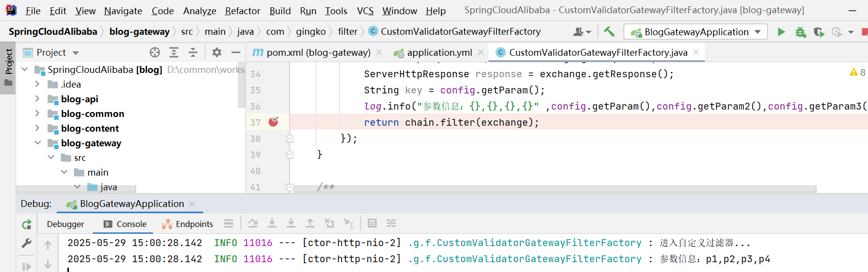Build project with the hammer icon

(x=609, y=32)
